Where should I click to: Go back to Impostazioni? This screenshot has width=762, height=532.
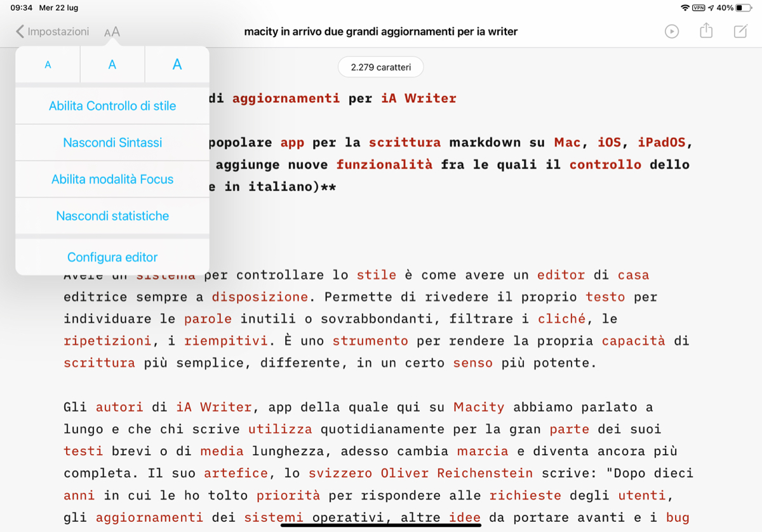pyautogui.click(x=53, y=31)
